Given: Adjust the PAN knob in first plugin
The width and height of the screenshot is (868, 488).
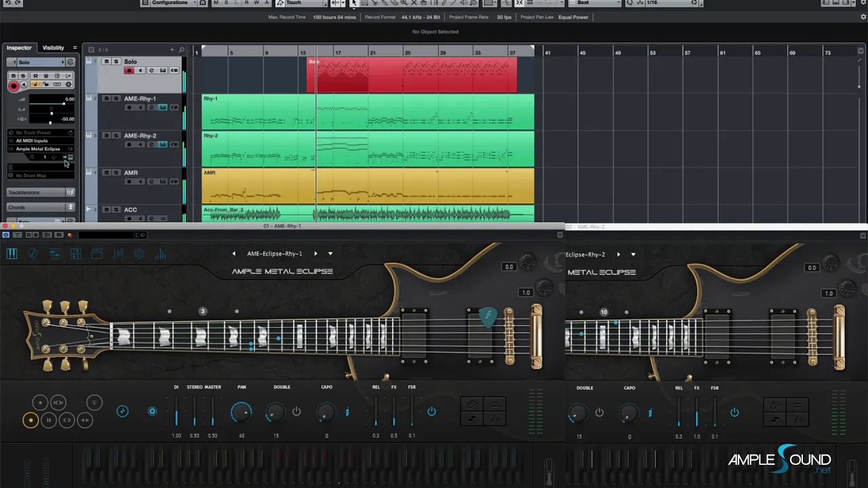Looking at the screenshot, I should point(241,411).
